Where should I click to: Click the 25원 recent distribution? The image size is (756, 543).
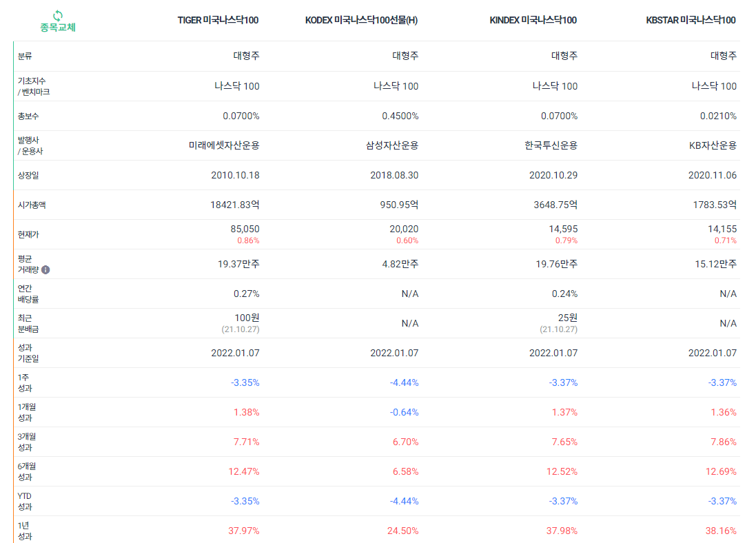pyautogui.click(x=567, y=318)
